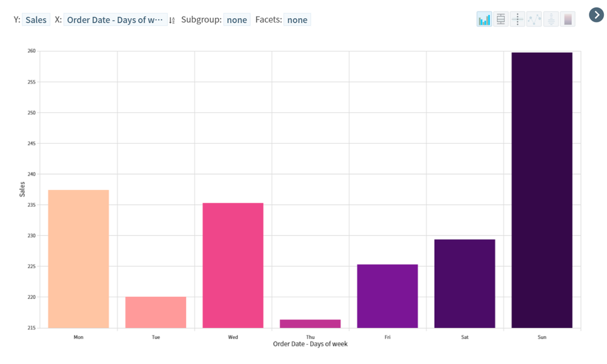Select the scatter line visualization icon

[534, 19]
